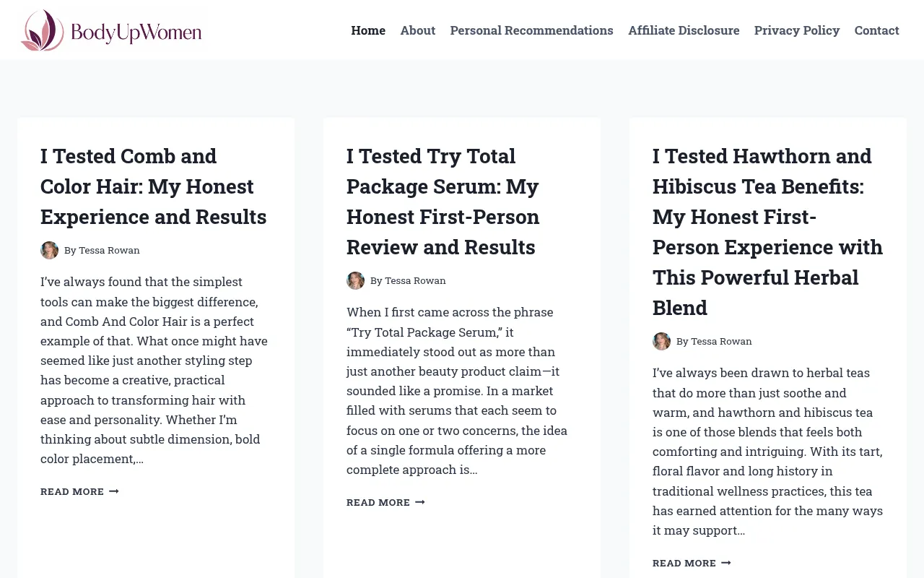Click Tessa Rowan under Comb and Color Hair
Viewport: 924px width, 578px height.
coord(109,250)
